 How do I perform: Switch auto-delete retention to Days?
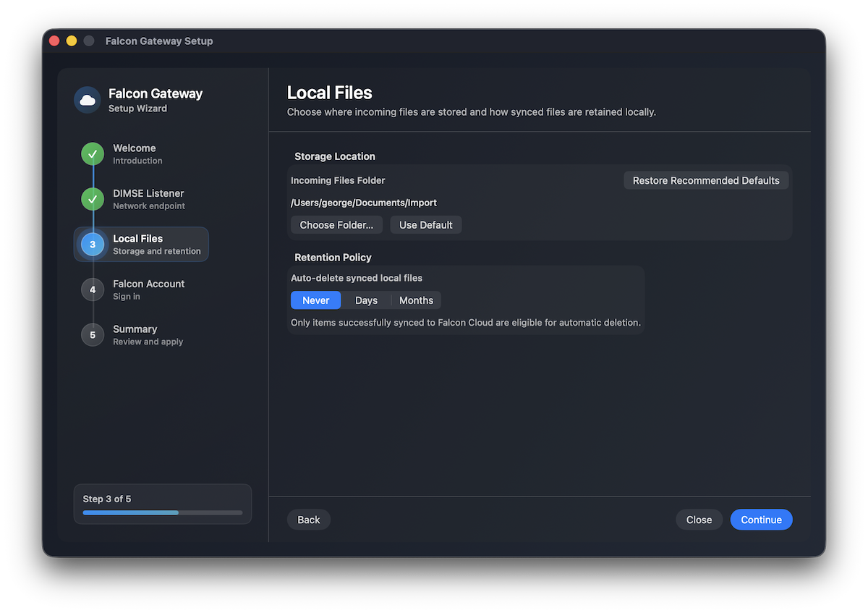[x=366, y=300]
